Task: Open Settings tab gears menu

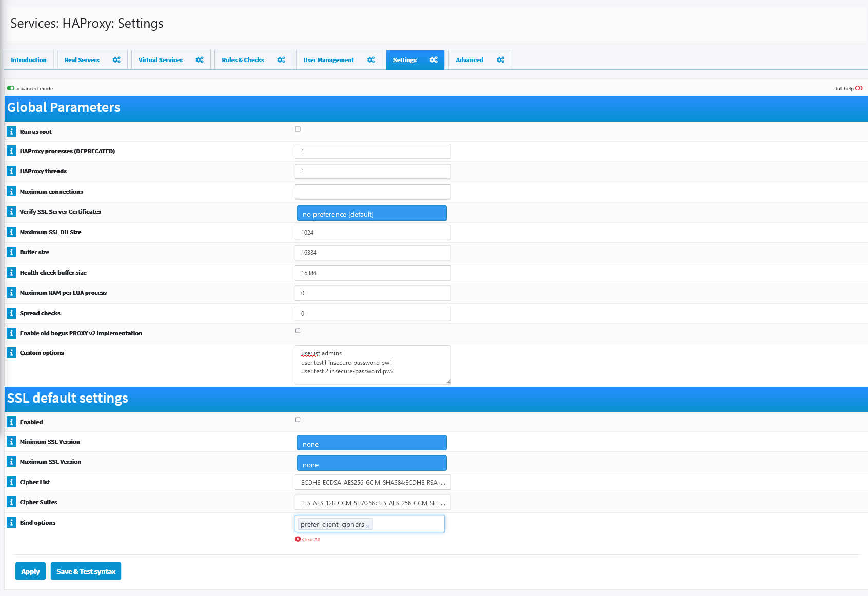Action: [433, 60]
